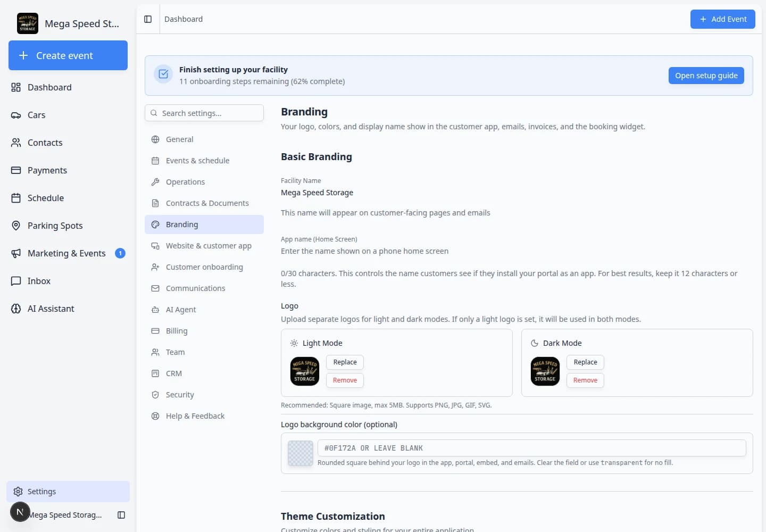Open Contracts & Documents settings
This screenshot has width=766, height=532.
(204, 203)
